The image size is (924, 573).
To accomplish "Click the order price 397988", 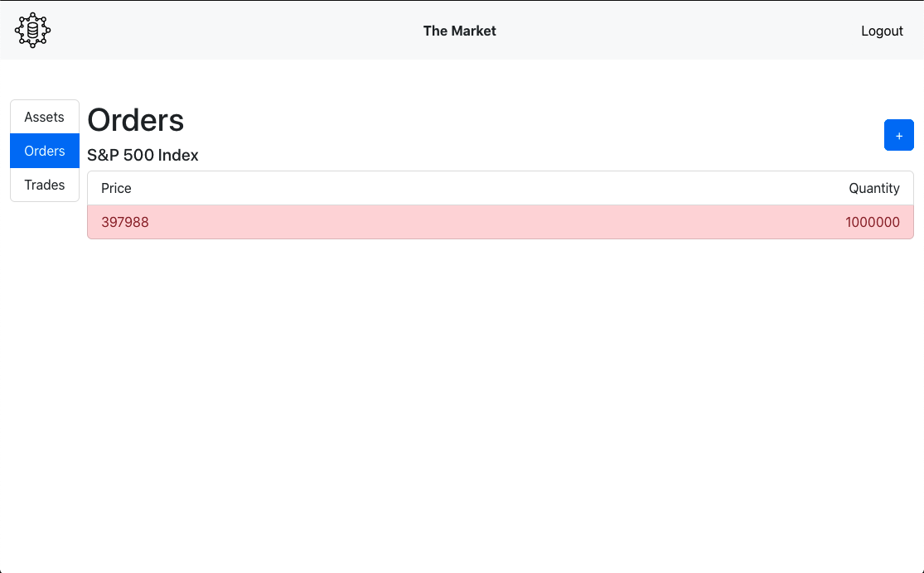I will [x=124, y=222].
